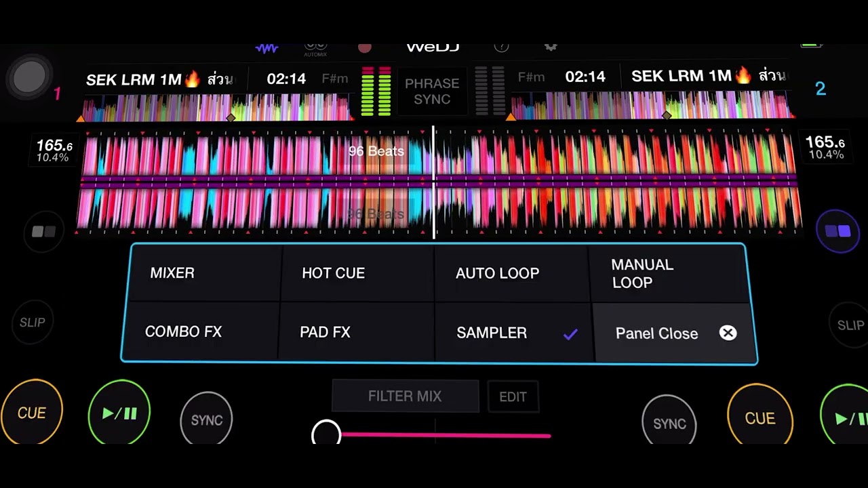Tap the purple deck layout icon on right
Image resolution: width=868 pixels, height=488 pixels.
point(838,231)
